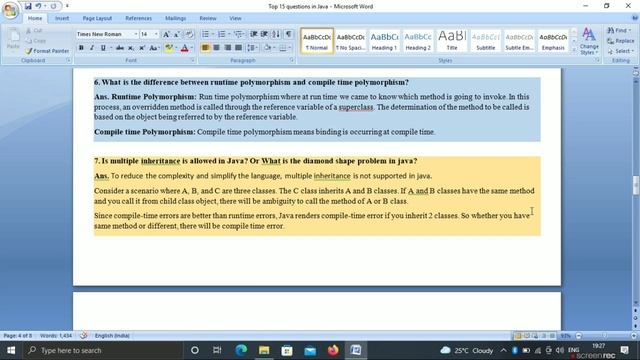
Task: Switch to the Insert tab
Action: click(x=62, y=18)
